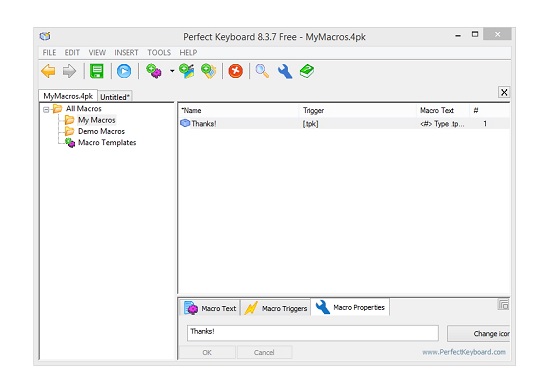The image size is (550, 389).
Task: Click the blue play macro icon
Action: coord(124,71)
